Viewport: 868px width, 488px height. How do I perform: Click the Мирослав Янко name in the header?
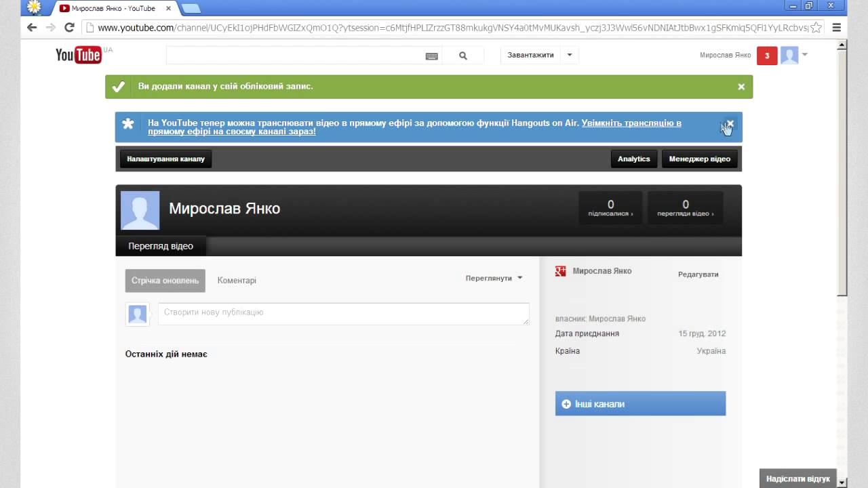click(725, 56)
